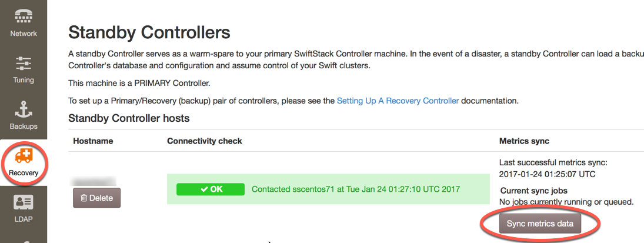Viewport: 644px width, 243px height.
Task: Open Setting Up A Recovery Controller link
Action: 398,101
